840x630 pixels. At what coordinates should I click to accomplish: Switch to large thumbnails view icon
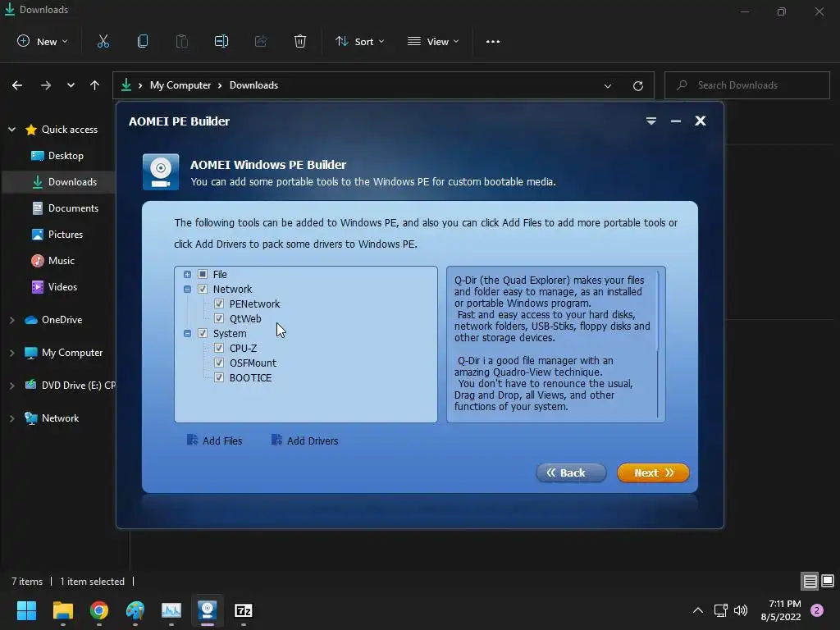click(x=828, y=581)
